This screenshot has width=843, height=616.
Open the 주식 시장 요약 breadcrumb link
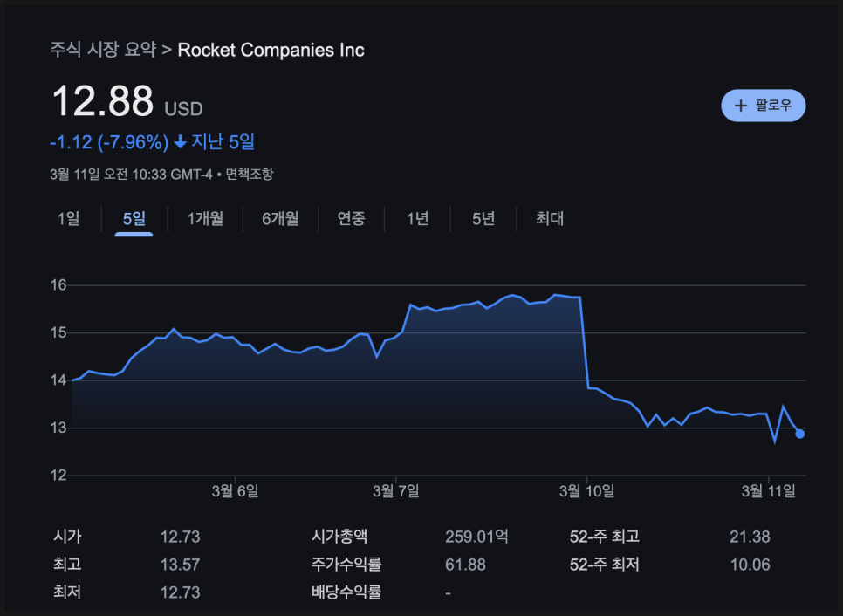click(x=103, y=50)
